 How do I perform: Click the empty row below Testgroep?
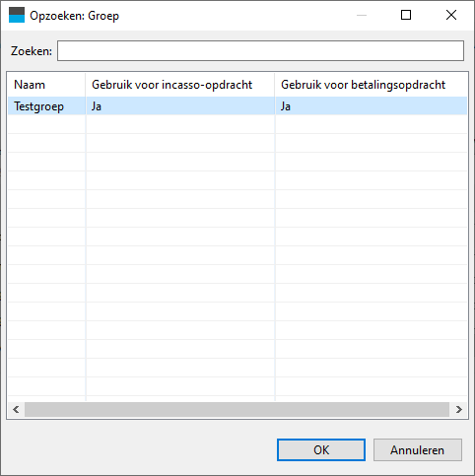[x=237, y=124]
